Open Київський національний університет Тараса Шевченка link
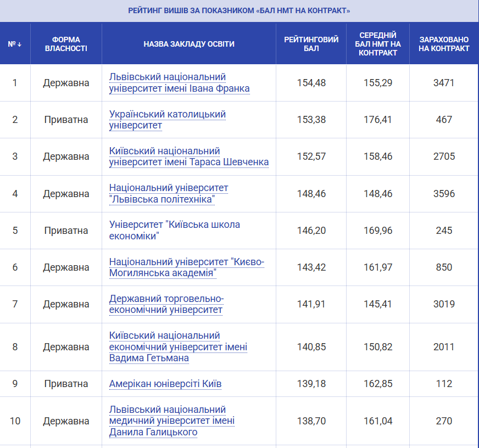The width and height of the screenshot is (479, 448). click(x=188, y=156)
